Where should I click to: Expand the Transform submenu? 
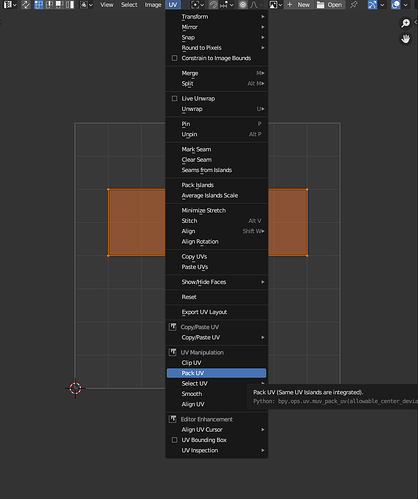tap(217, 17)
